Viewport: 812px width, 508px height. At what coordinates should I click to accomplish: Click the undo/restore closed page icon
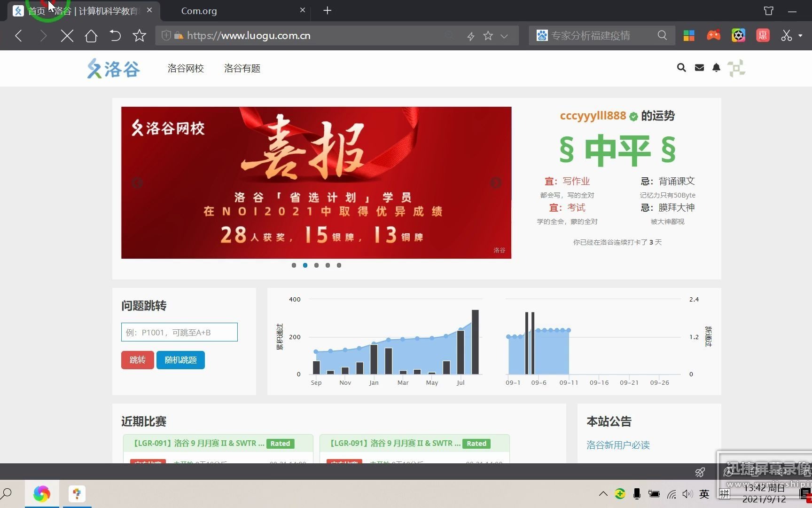coord(115,36)
